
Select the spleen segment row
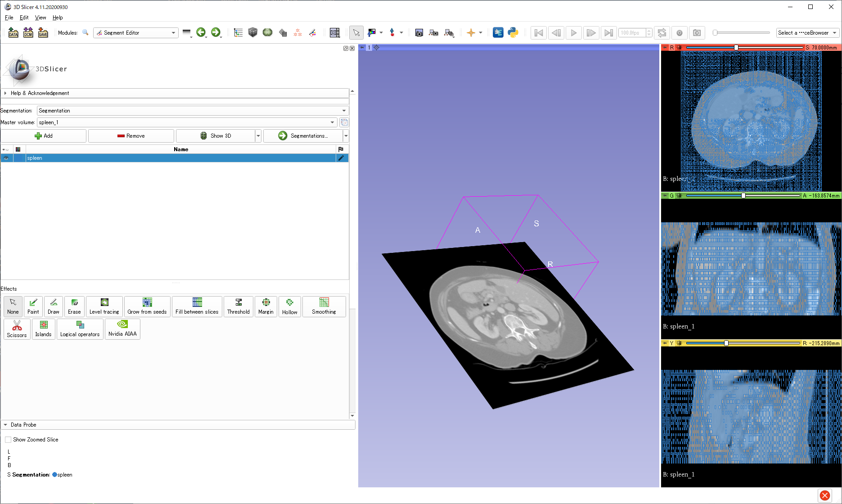click(x=175, y=158)
